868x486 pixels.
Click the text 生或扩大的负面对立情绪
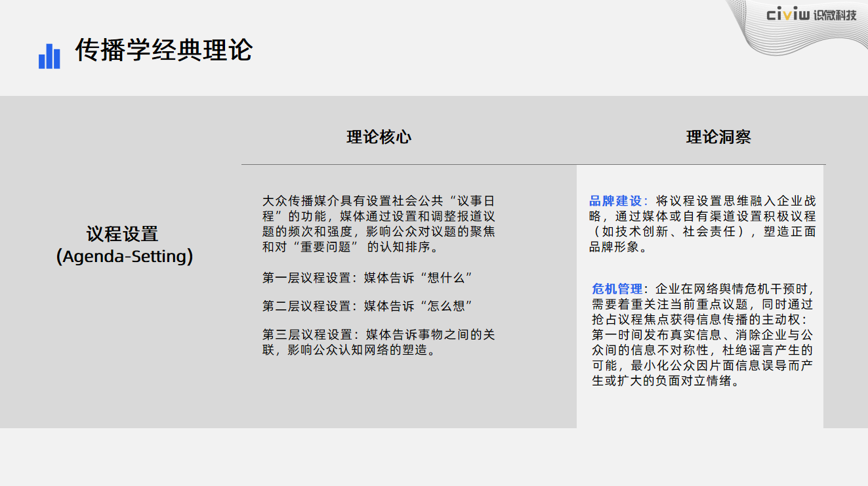665,381
